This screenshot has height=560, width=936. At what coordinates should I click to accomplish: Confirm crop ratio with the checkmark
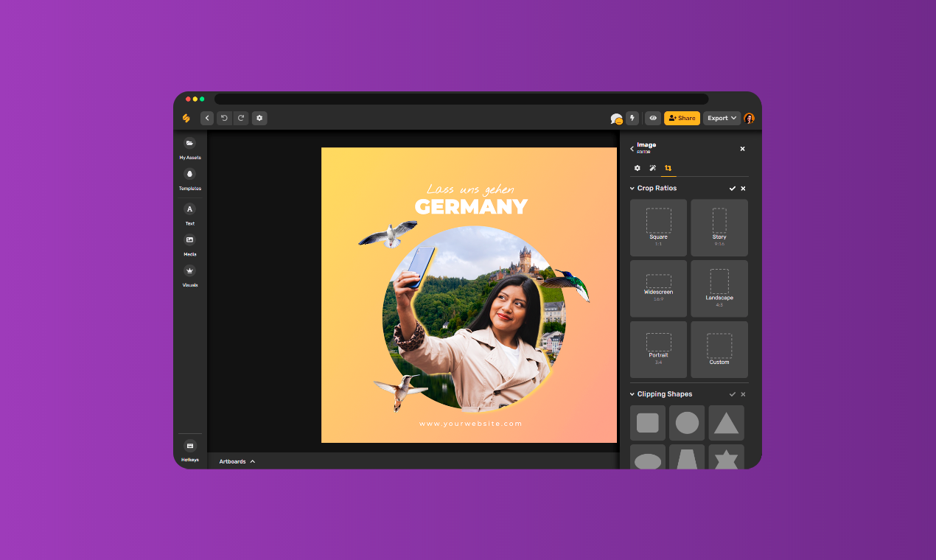tap(733, 189)
